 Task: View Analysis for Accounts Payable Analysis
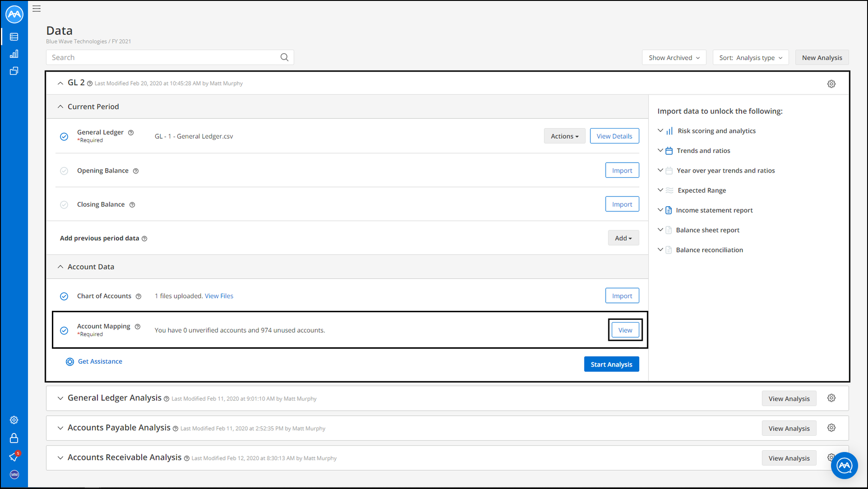pos(789,428)
